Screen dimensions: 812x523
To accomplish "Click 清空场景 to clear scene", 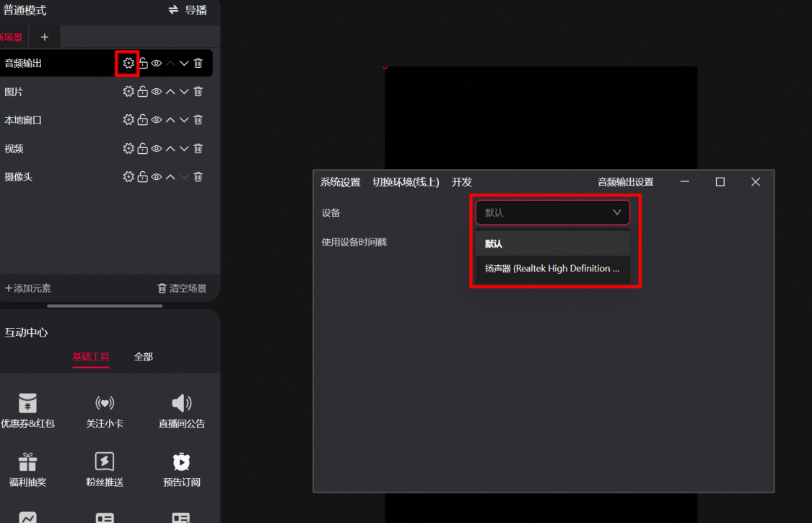I will [182, 288].
